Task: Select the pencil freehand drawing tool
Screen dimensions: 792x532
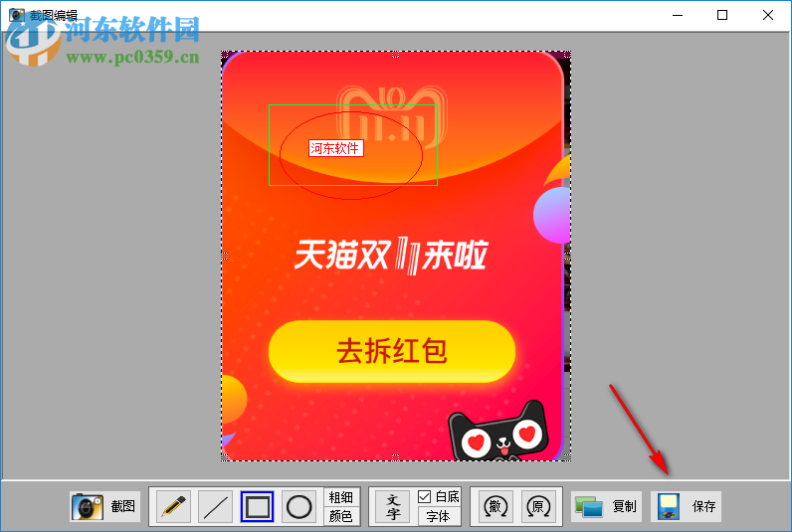Action: (x=173, y=506)
